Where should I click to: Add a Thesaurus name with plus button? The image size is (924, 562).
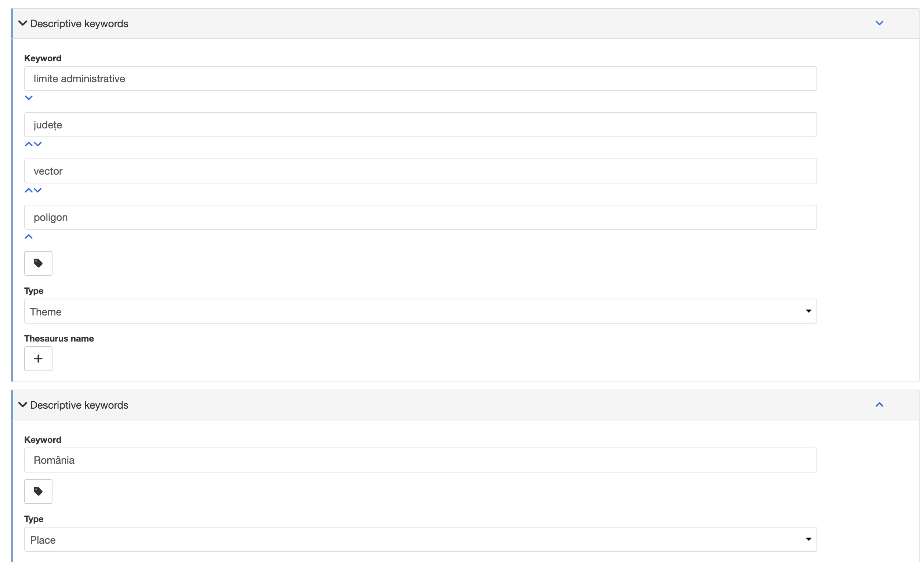(38, 359)
